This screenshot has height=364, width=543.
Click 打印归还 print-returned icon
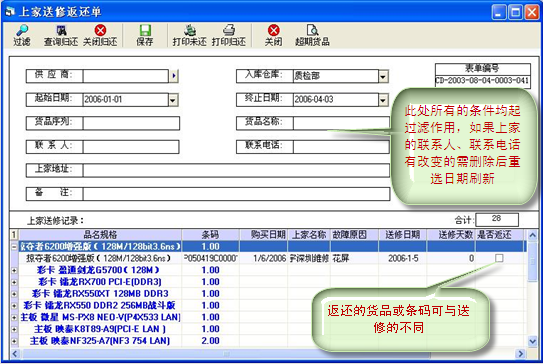point(229,35)
